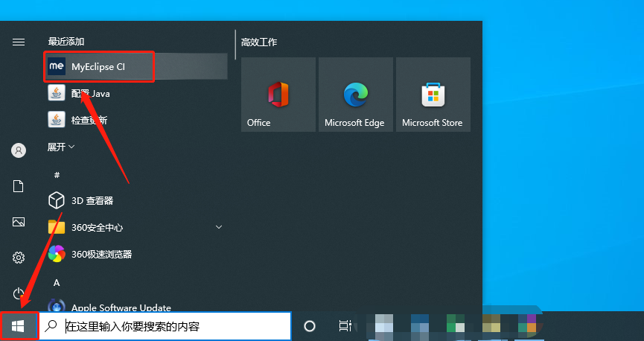
Task: Click the taskbar search box
Action: (165, 326)
